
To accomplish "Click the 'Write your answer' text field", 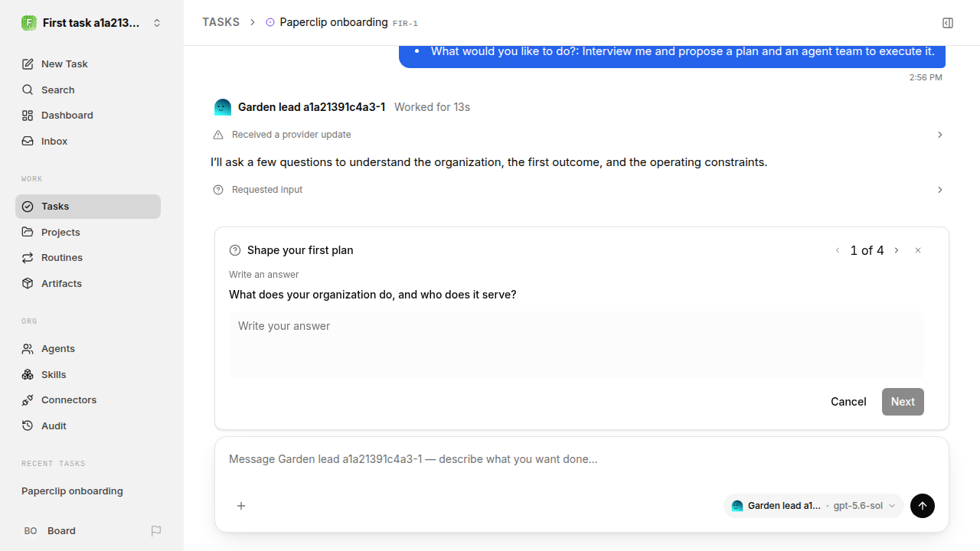I will point(577,344).
